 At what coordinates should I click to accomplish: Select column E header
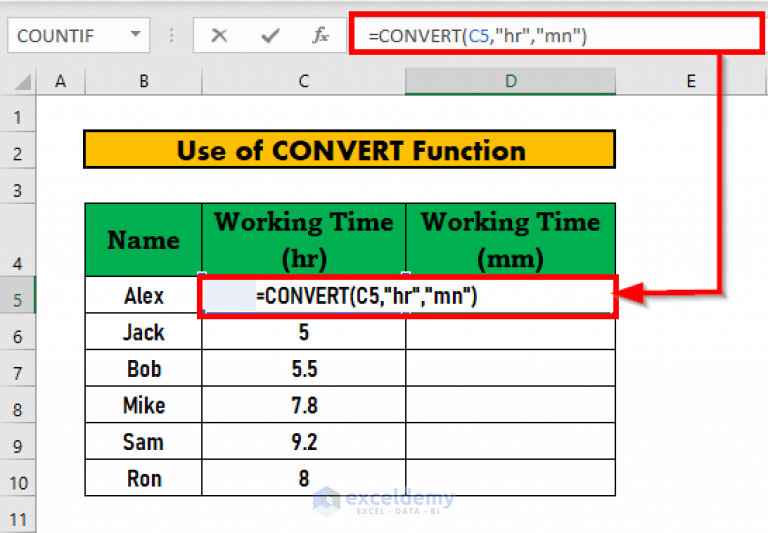click(691, 81)
